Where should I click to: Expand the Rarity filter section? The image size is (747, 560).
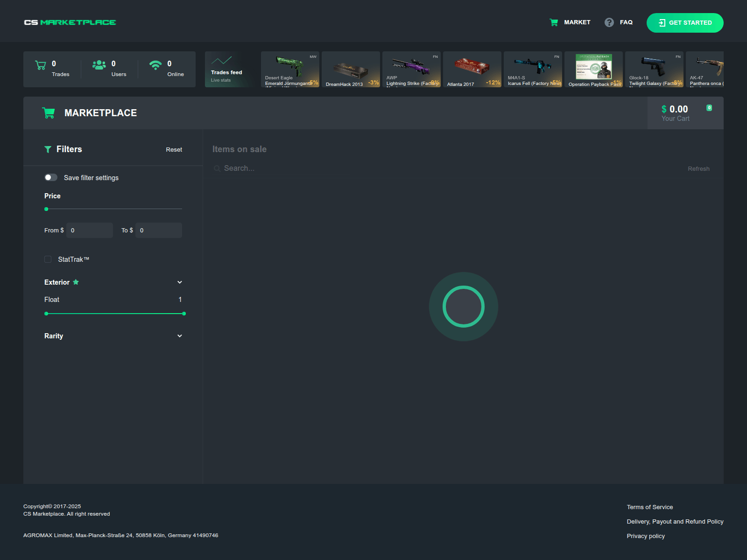179,336
